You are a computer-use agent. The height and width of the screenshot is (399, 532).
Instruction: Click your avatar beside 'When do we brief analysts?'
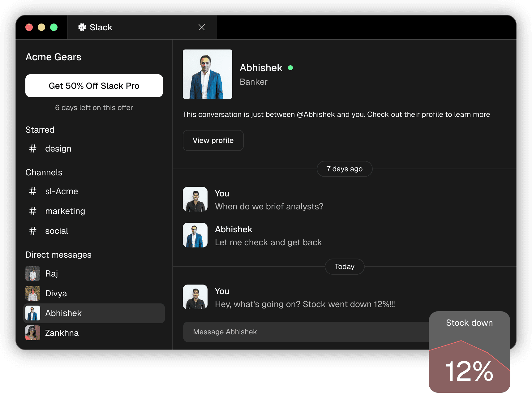[x=195, y=199]
